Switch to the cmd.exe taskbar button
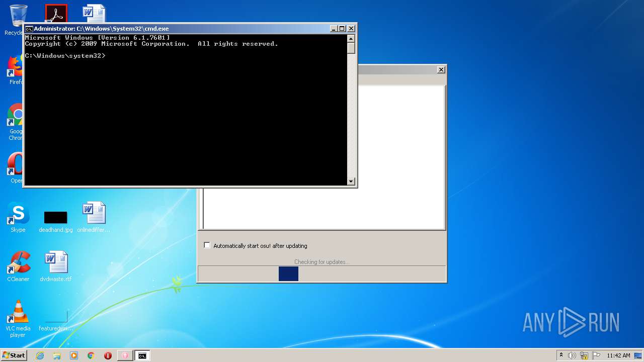 [x=142, y=355]
